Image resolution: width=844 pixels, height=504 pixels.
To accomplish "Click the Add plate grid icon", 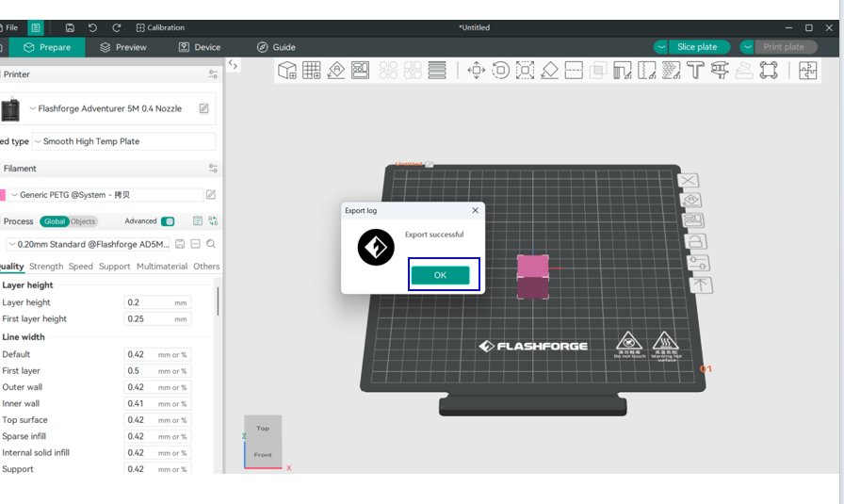I will (x=312, y=71).
